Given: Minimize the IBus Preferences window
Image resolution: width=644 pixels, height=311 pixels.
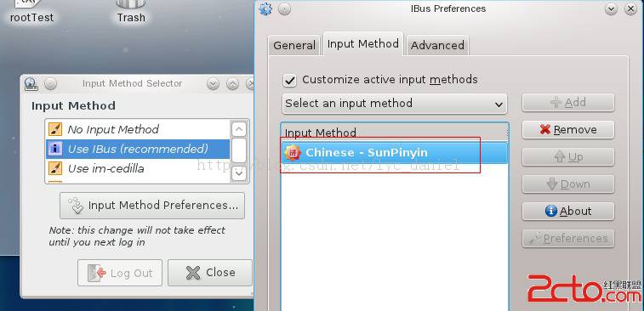Looking at the screenshot, I should click(x=611, y=8).
